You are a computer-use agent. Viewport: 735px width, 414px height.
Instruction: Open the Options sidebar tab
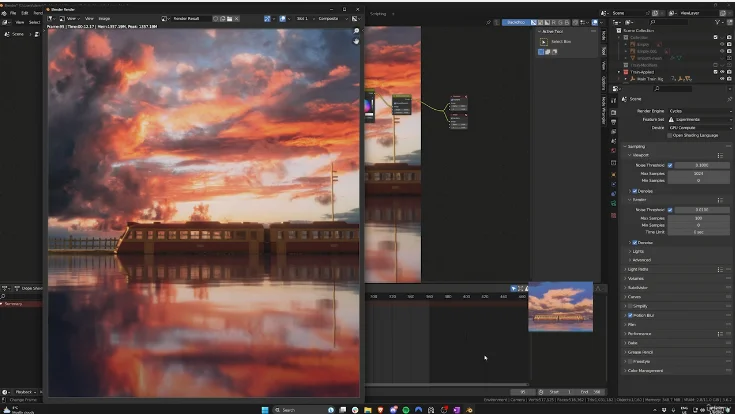point(604,83)
